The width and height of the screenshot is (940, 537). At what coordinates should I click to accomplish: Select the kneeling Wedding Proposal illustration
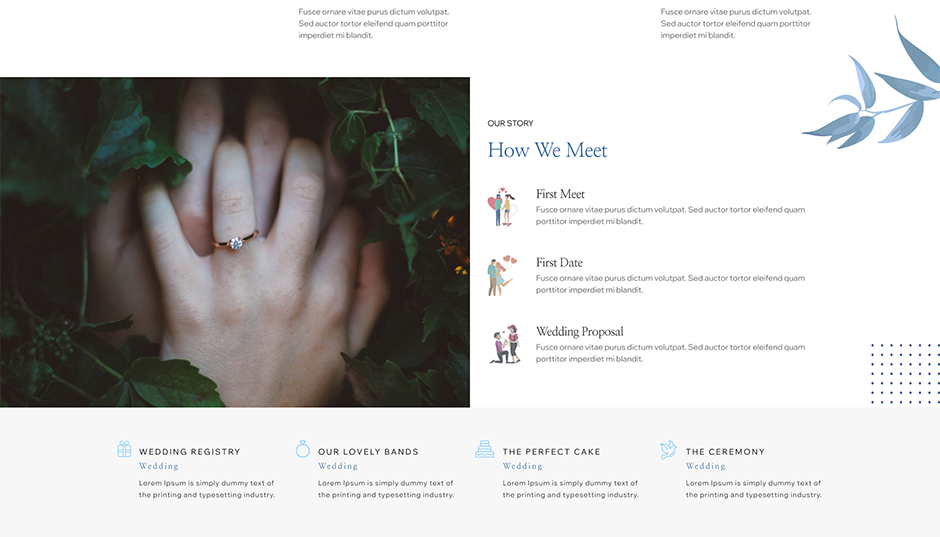point(505,345)
